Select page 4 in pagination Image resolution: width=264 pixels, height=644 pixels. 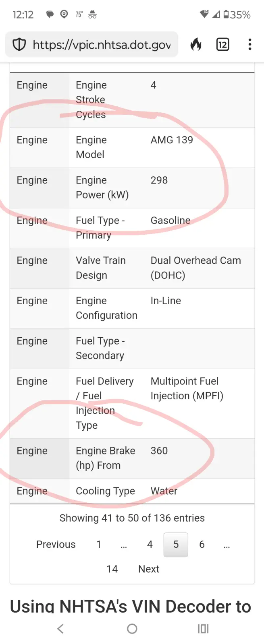(150, 545)
